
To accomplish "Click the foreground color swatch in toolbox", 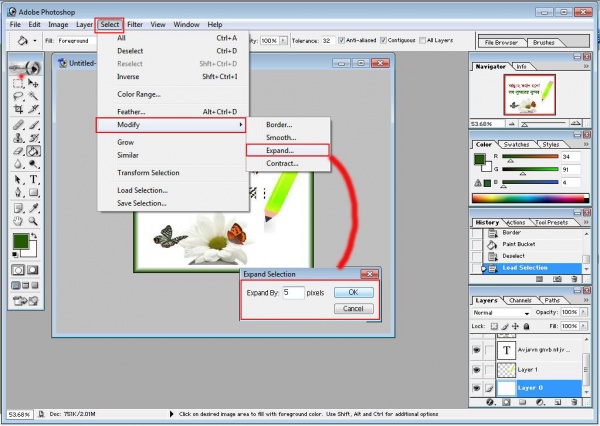I will pyautogui.click(x=21, y=242).
